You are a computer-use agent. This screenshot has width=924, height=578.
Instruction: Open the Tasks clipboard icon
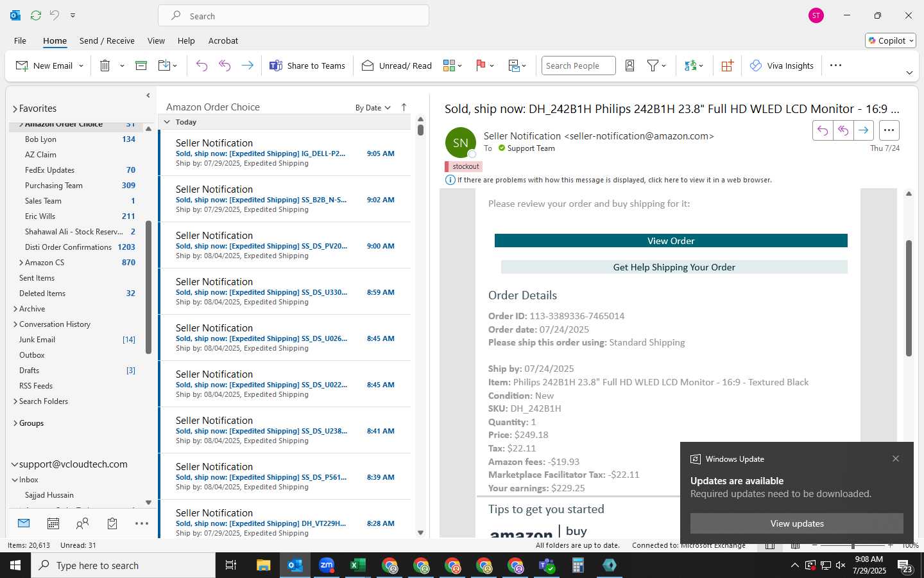coord(112,523)
